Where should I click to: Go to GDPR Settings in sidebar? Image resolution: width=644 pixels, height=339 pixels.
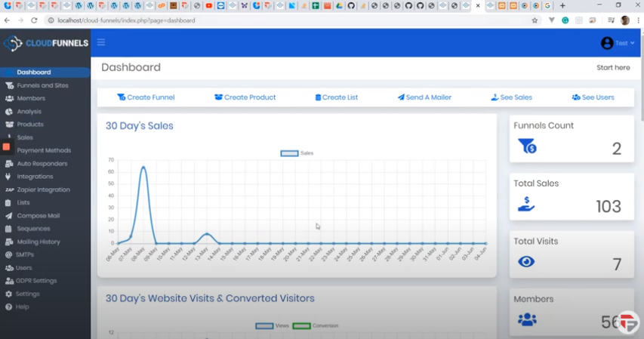point(36,281)
